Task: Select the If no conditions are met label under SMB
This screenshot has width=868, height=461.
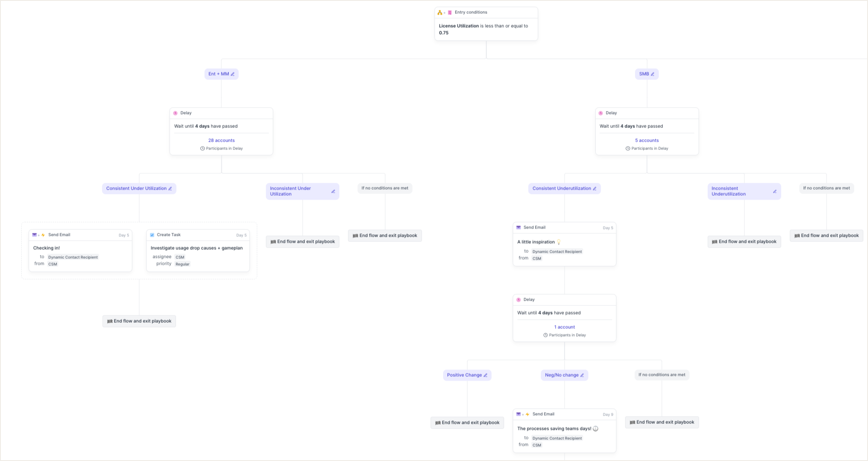Action: pyautogui.click(x=826, y=188)
